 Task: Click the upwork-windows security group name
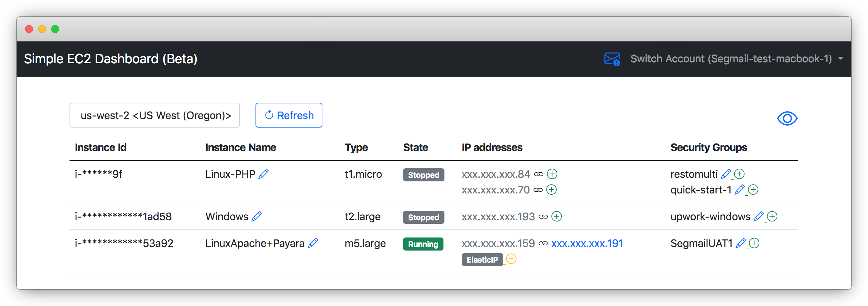(710, 216)
